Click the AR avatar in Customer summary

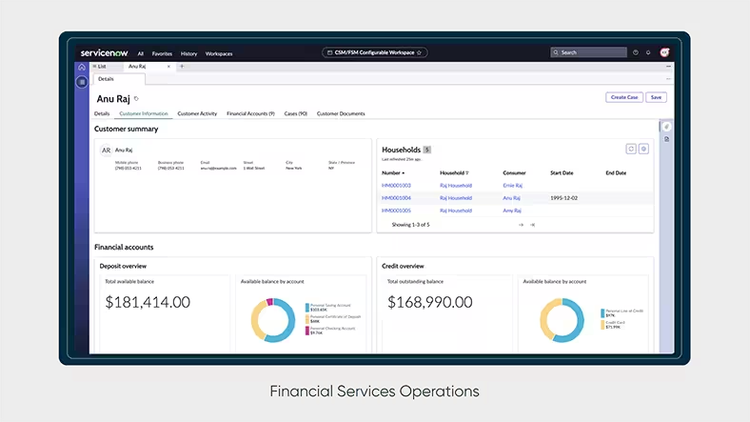coord(106,150)
